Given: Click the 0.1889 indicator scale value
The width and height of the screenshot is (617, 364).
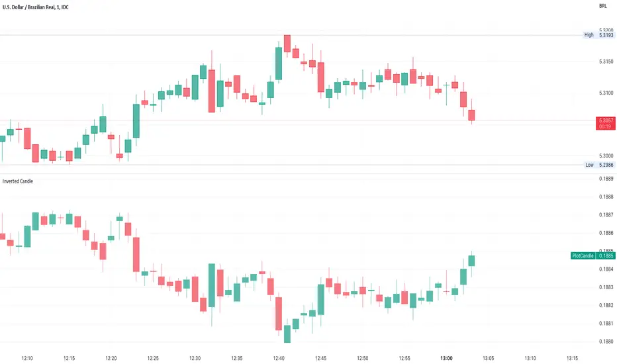Looking at the screenshot, I should (606, 179).
